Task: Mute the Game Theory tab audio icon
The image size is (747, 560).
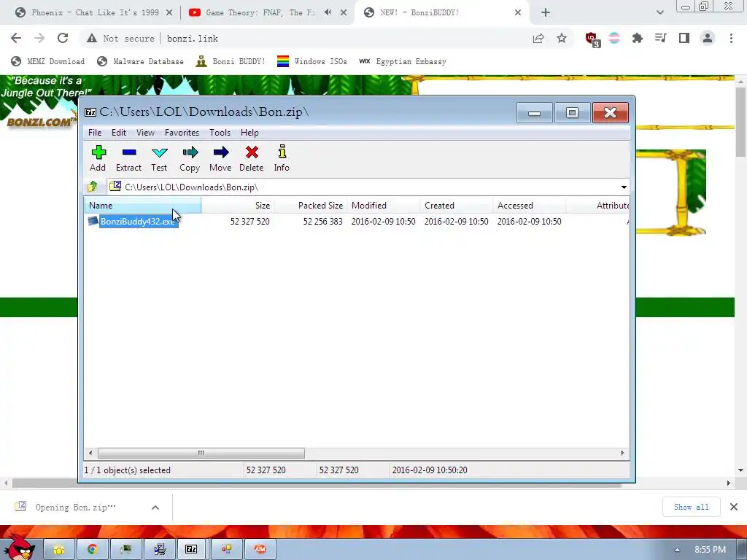Action: tap(328, 12)
